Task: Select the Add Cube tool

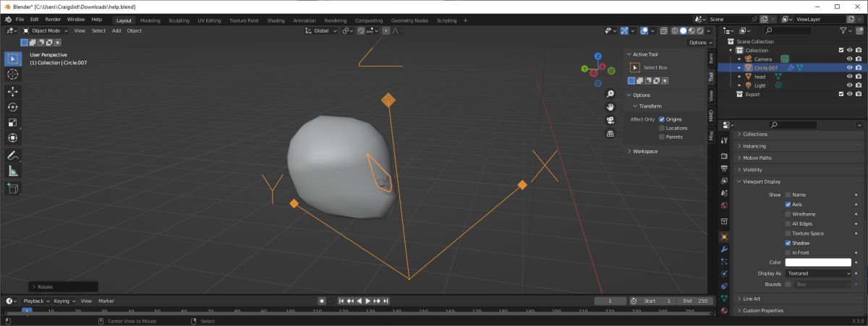Action: click(x=13, y=189)
